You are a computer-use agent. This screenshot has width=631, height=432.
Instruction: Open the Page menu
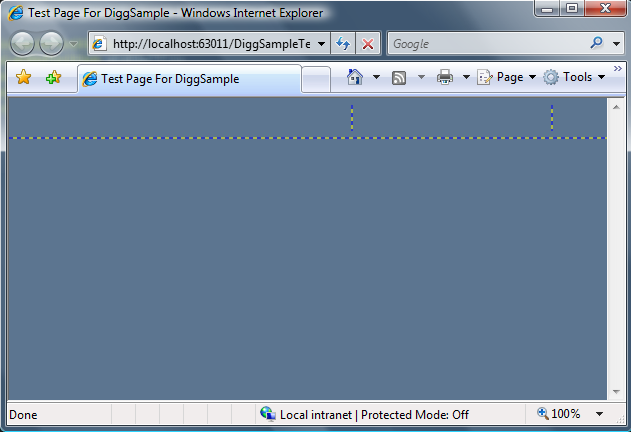pos(506,77)
